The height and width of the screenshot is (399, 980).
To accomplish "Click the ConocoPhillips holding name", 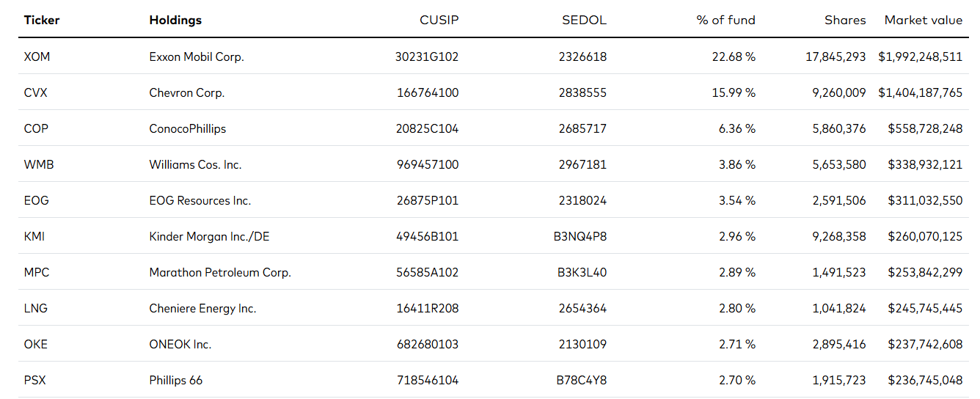I will coord(188,128).
